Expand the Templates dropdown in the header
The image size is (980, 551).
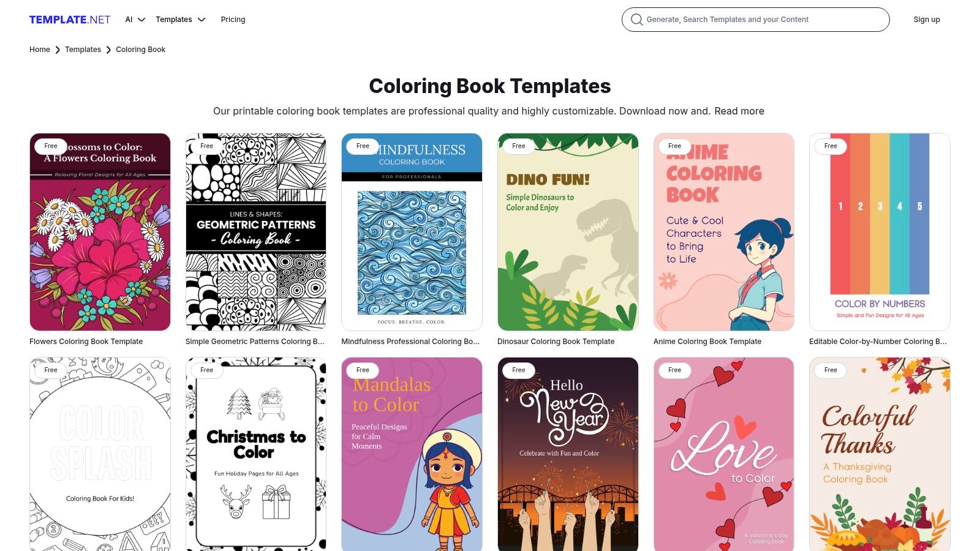click(181, 20)
